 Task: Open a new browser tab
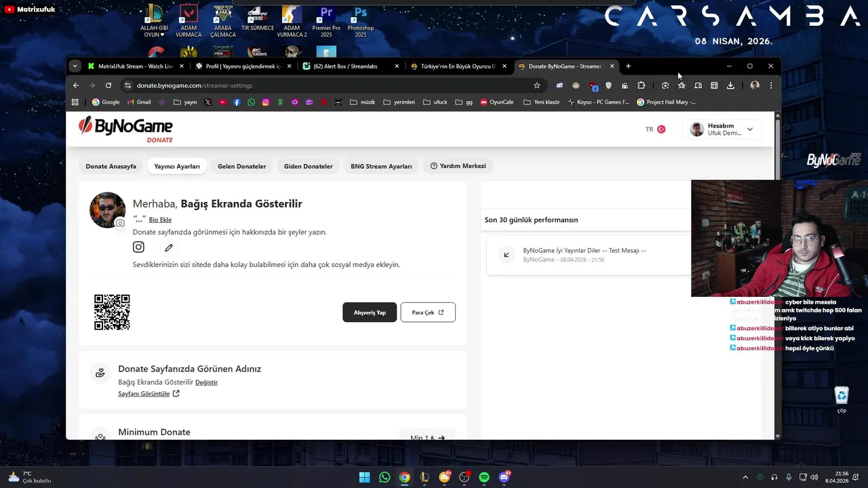pos(628,66)
